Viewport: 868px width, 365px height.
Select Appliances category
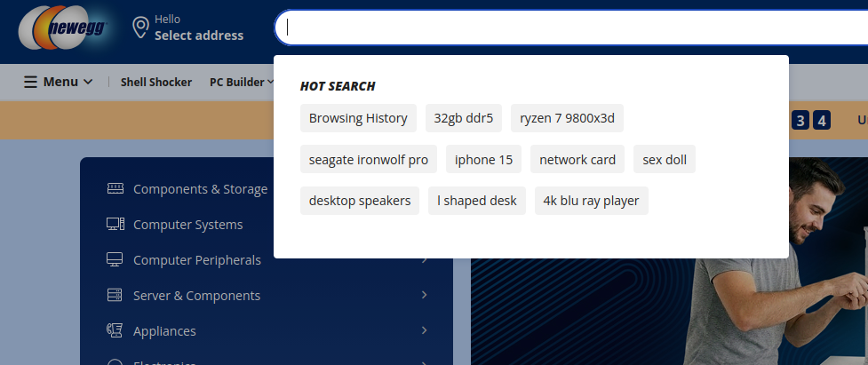point(164,330)
